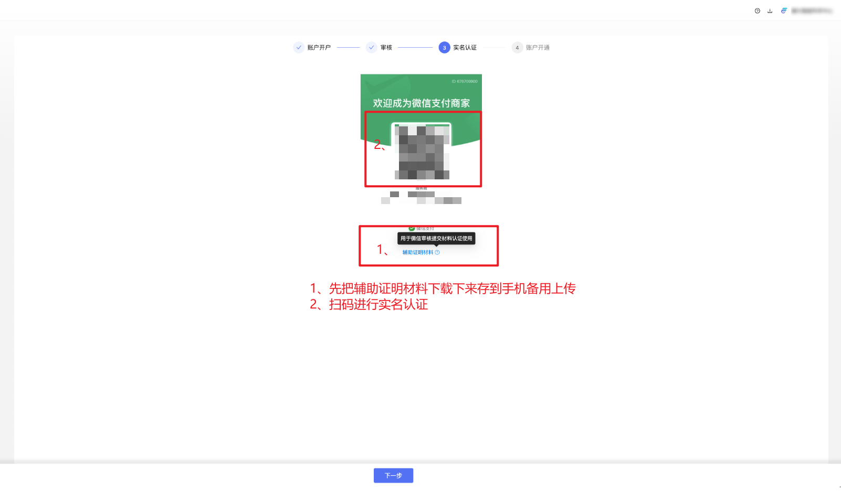This screenshot has height=504, width=841.
Task: Click the step 4 number circle
Action: pyautogui.click(x=517, y=48)
